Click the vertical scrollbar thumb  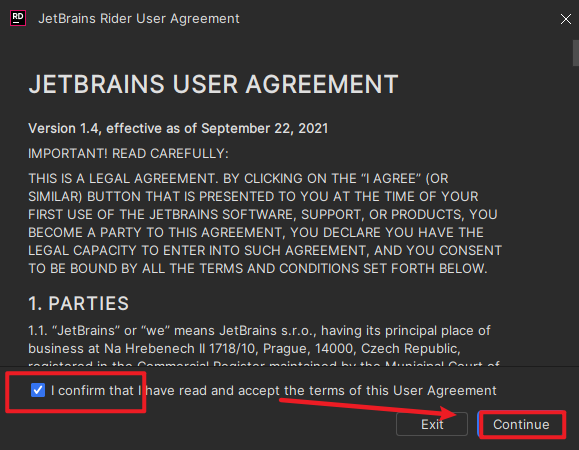(576, 53)
